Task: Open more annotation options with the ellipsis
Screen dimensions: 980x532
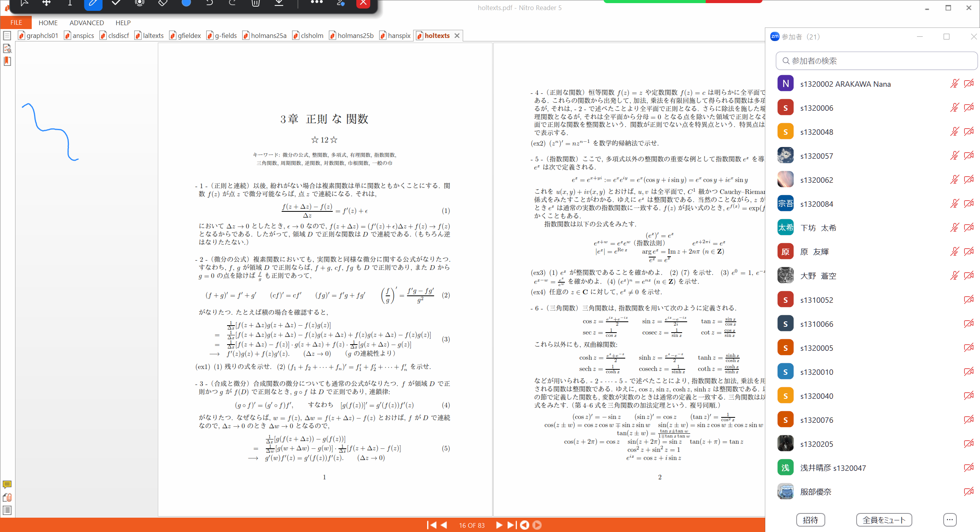Action: pos(317,3)
